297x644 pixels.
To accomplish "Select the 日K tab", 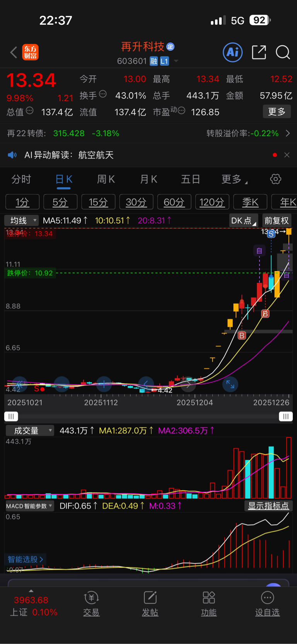I will 63,179.
